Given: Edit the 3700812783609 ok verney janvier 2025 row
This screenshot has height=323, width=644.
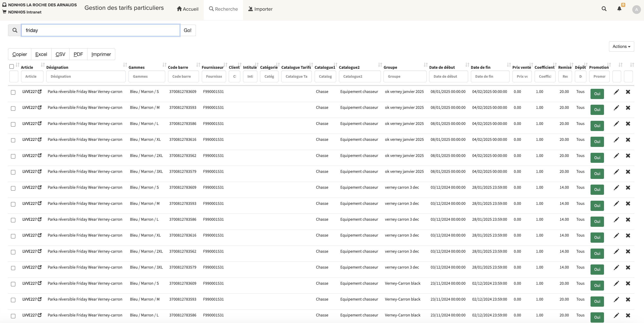Looking at the screenshot, I should click(x=617, y=92).
